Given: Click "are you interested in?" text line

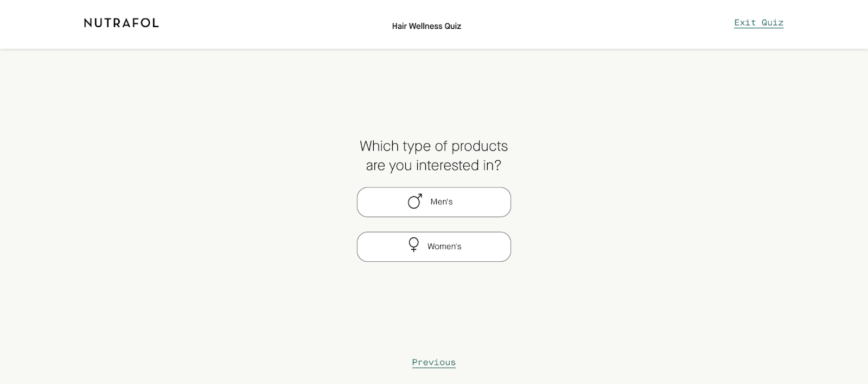Looking at the screenshot, I should (x=433, y=165).
